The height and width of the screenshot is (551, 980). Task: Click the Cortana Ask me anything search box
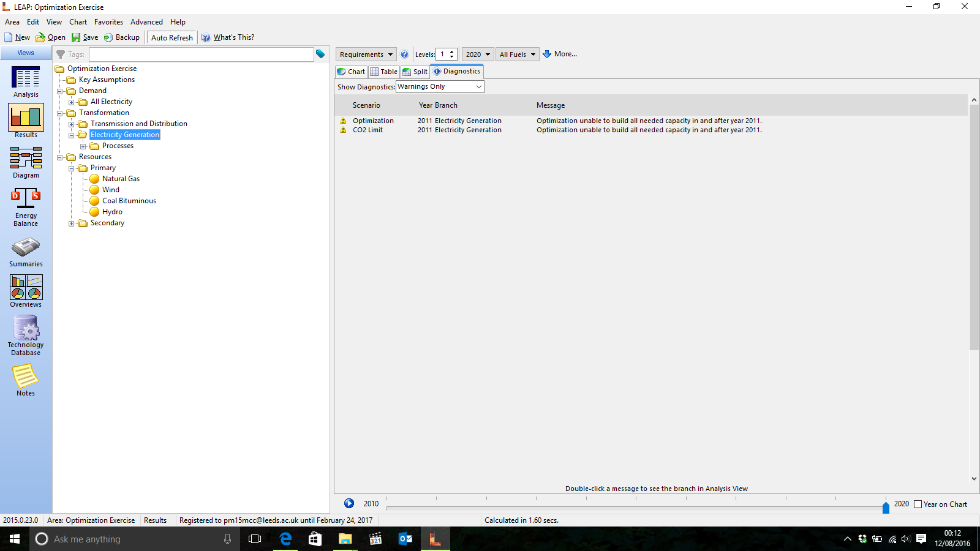point(135,539)
